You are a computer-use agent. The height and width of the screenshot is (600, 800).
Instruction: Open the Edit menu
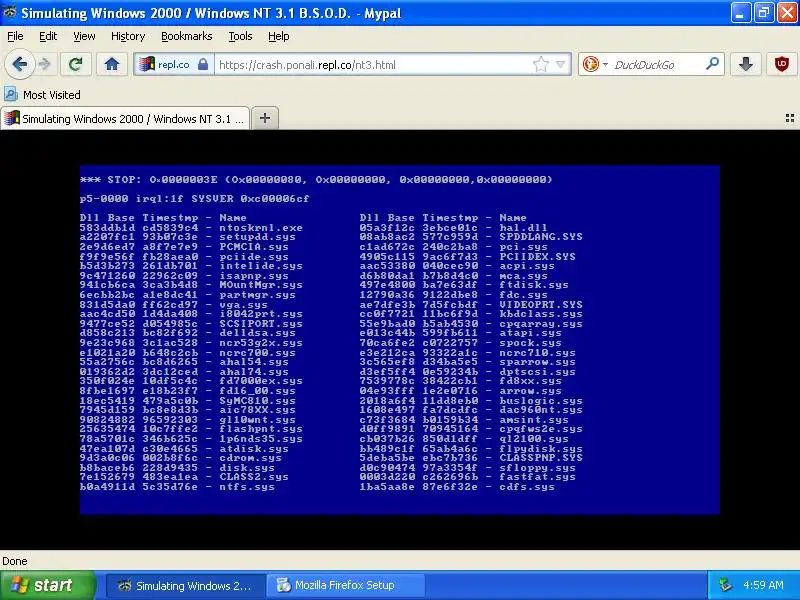[x=48, y=36]
